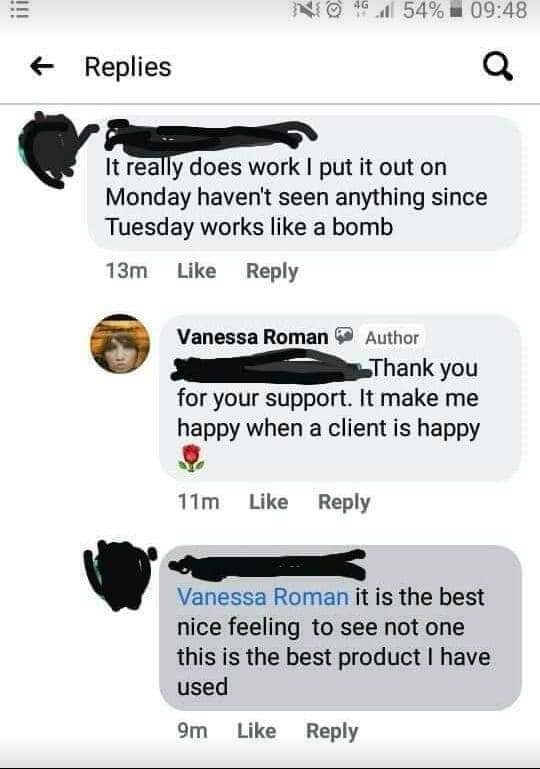
Task: Open the blue Vanessa Roman mention link
Action: coord(263,597)
